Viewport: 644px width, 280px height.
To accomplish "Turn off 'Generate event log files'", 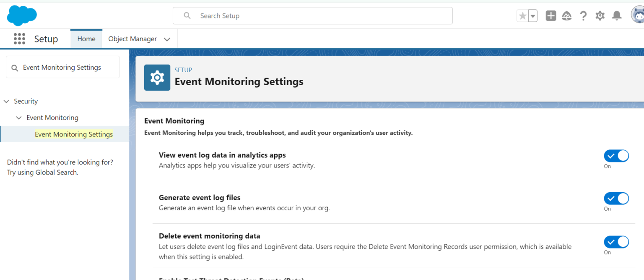I will (616, 198).
